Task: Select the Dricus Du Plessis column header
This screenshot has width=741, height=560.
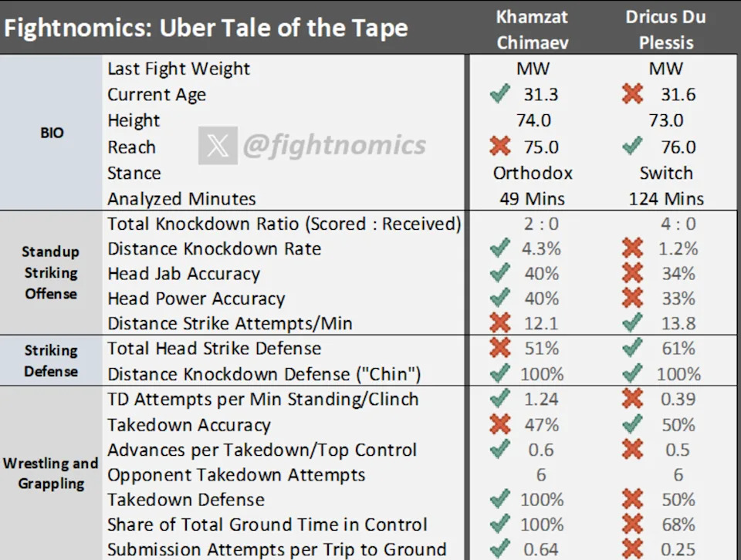Action: coord(665,29)
